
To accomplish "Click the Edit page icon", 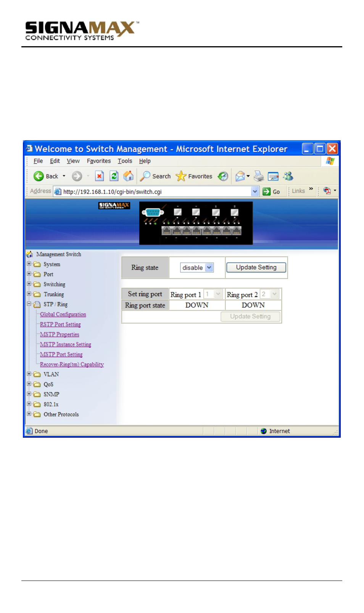I will click(x=273, y=176).
